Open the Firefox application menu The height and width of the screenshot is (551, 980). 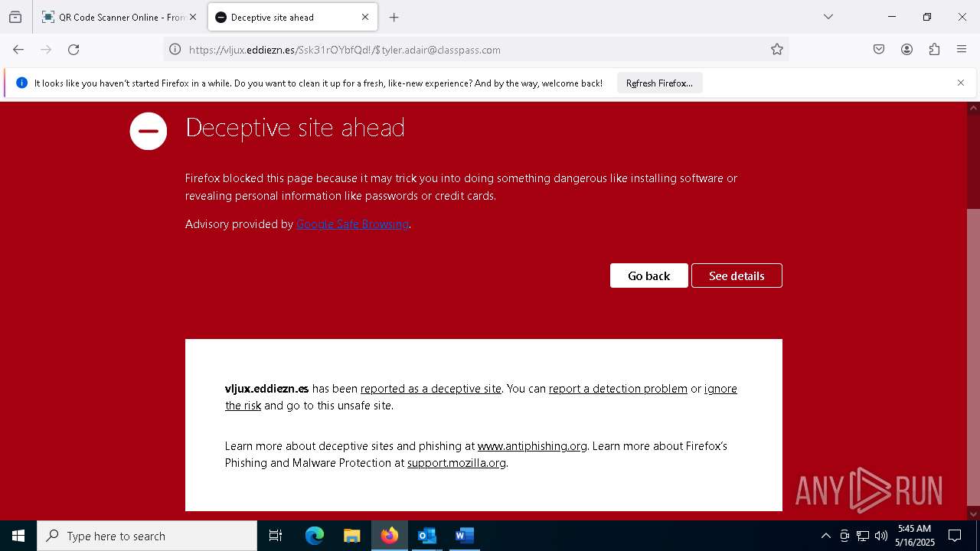coord(962,50)
